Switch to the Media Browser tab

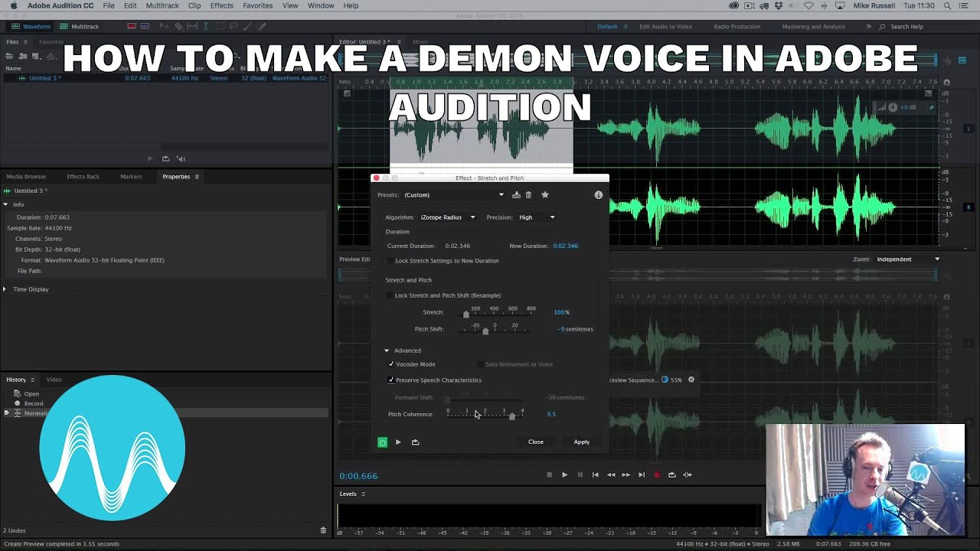(27, 177)
